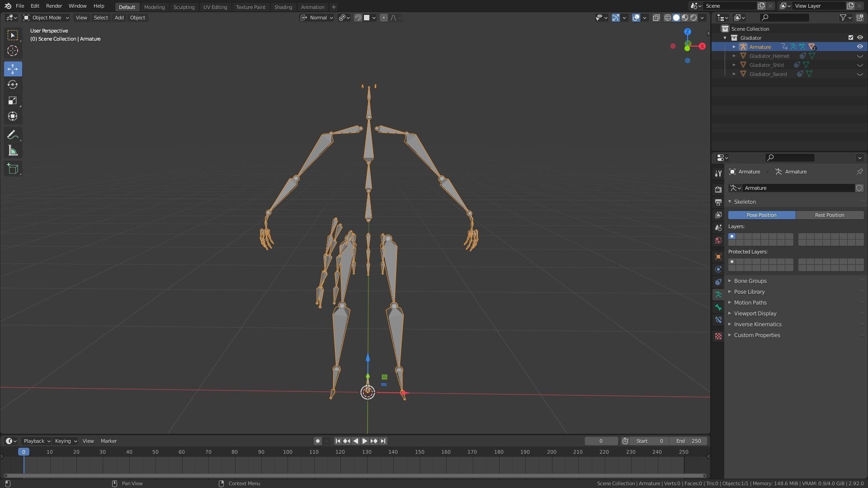
Task: Select the Rotate tool in toolbar
Action: coord(13,85)
